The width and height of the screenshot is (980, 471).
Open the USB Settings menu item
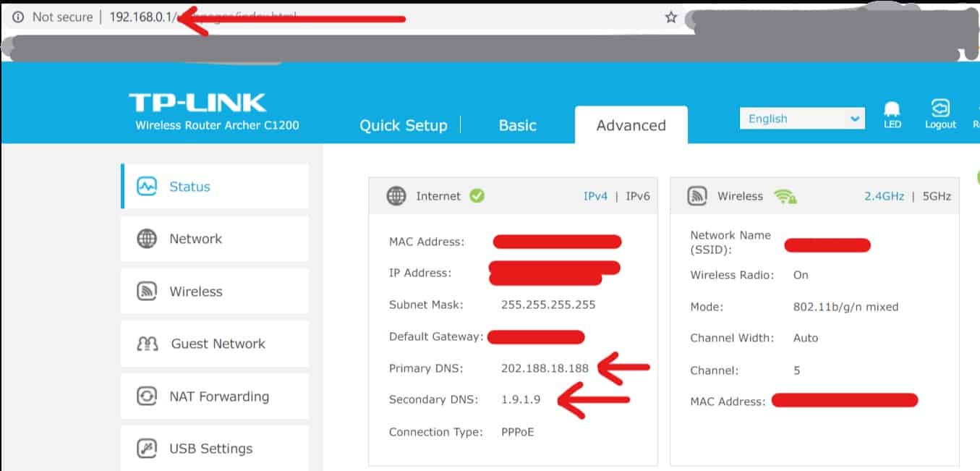[x=215, y=449]
